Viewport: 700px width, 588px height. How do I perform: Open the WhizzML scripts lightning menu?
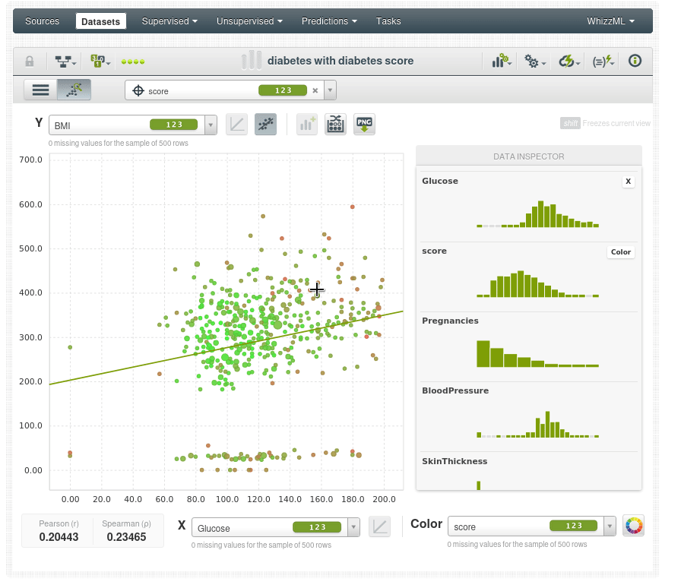click(603, 62)
